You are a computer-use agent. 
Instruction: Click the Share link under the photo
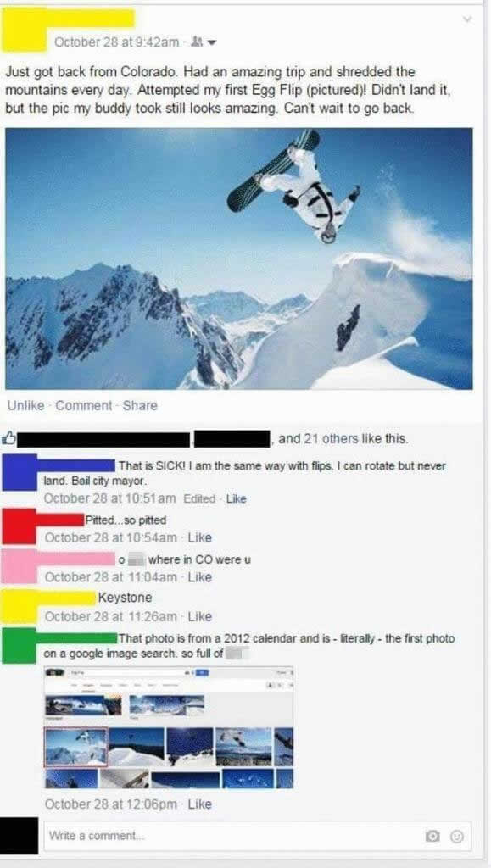(x=139, y=406)
